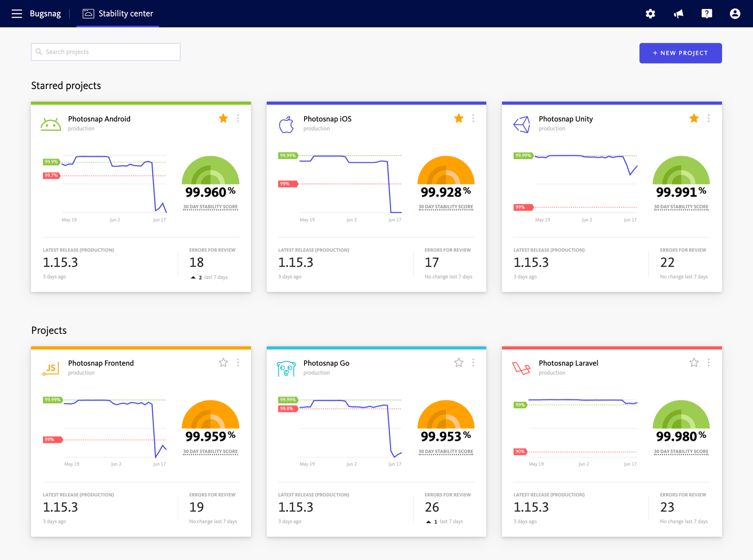Click Android 99.7% red threshold marker
Screen dimensions: 753x560
click(x=51, y=176)
